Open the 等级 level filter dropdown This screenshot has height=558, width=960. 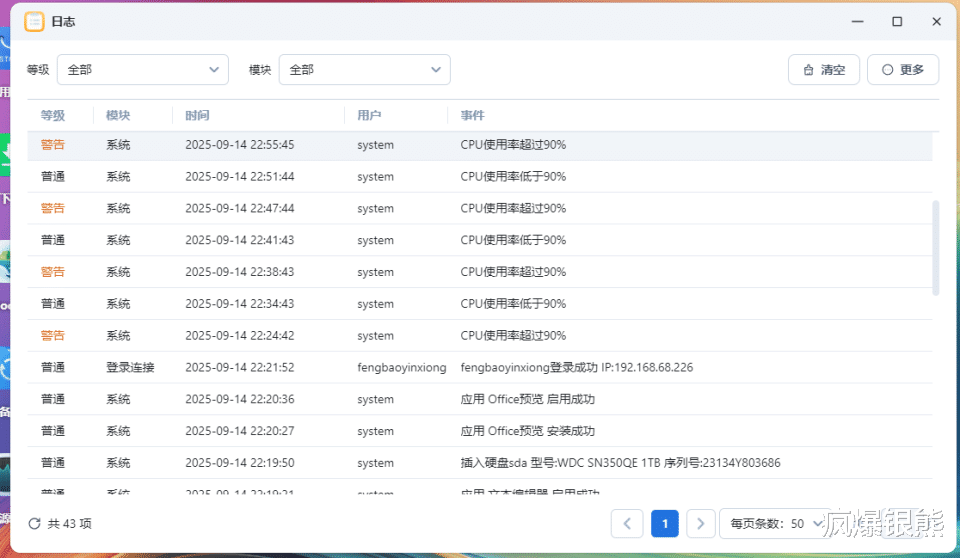click(143, 70)
